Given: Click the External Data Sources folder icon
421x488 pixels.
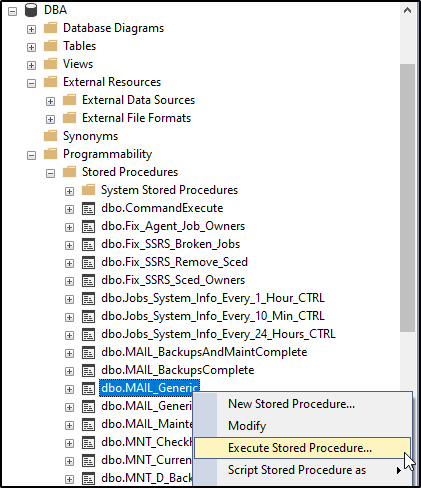Looking at the screenshot, I should click(x=70, y=100).
